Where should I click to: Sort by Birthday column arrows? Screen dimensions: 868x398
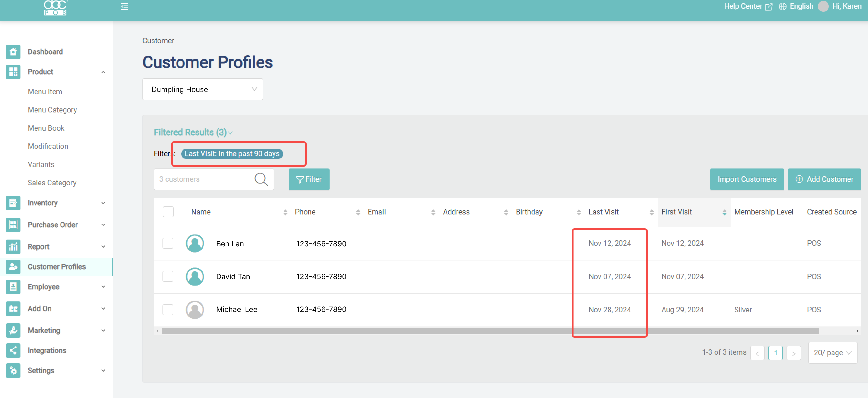tap(579, 212)
